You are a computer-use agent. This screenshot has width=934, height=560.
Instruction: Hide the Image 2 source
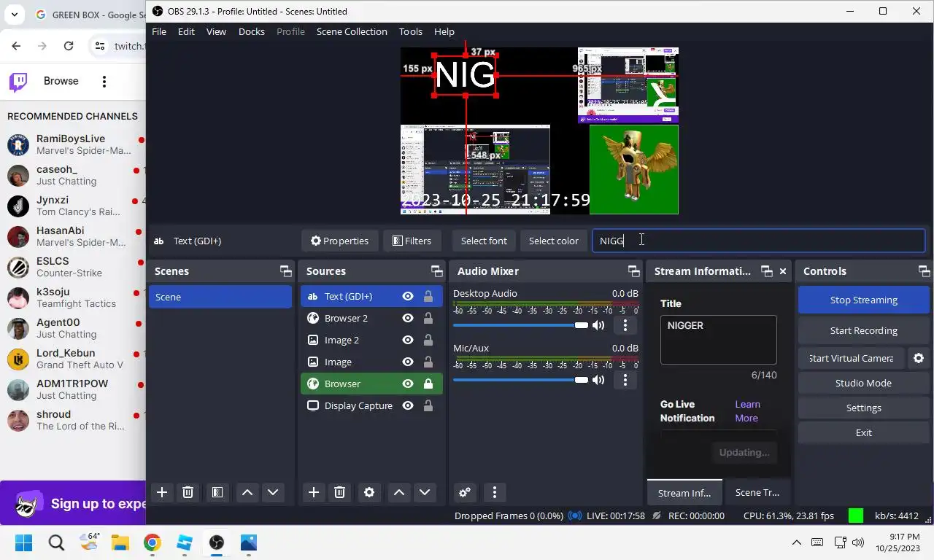[x=408, y=340]
